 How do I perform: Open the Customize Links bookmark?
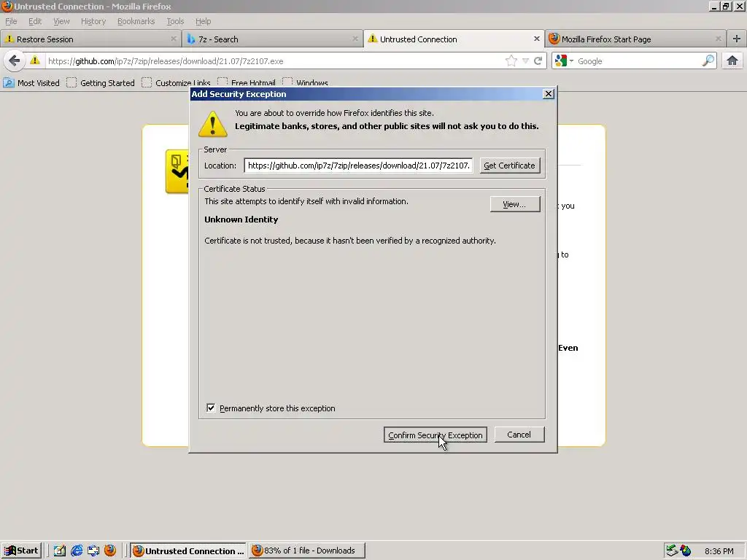176,83
